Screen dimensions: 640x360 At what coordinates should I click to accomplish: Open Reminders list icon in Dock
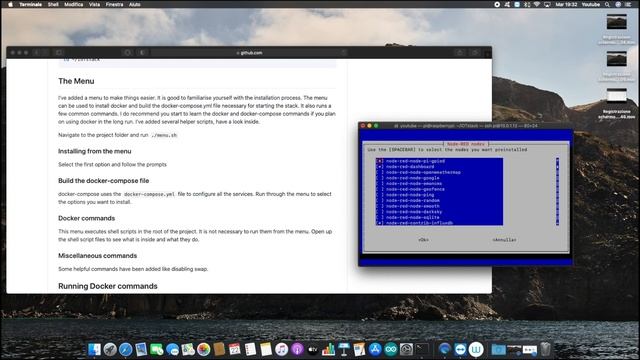coord(250,349)
